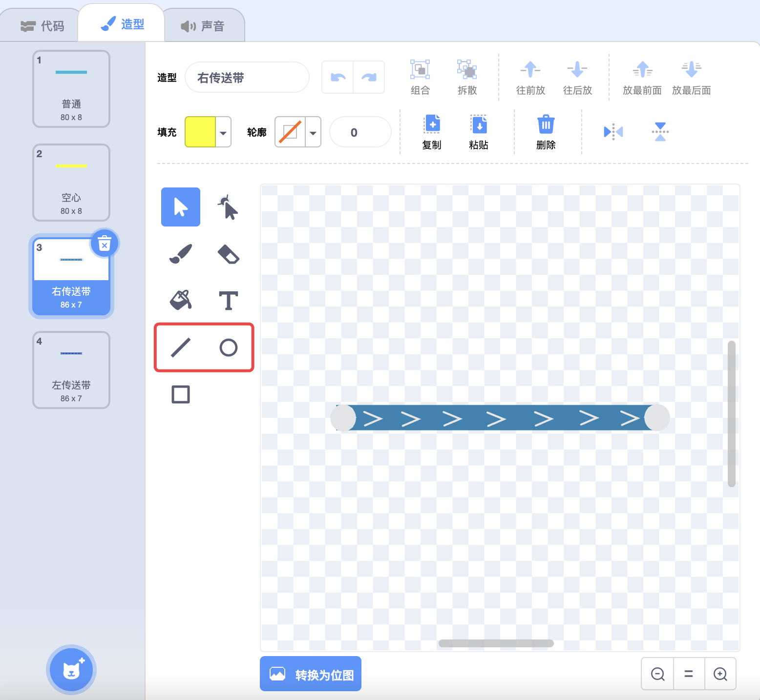Select costume 3 右传送带 thumbnail
Viewport: 760px width, 700px height.
(71, 276)
